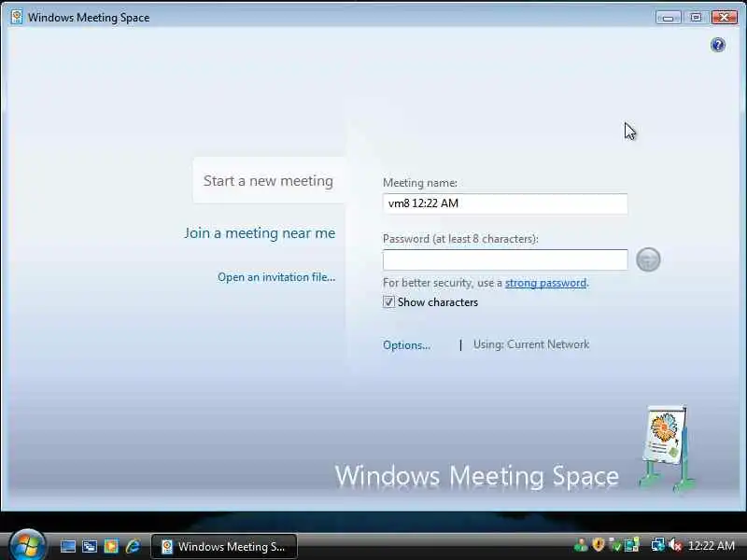Click the Show Desktop quick launch icon
The image size is (747, 560).
point(67,546)
